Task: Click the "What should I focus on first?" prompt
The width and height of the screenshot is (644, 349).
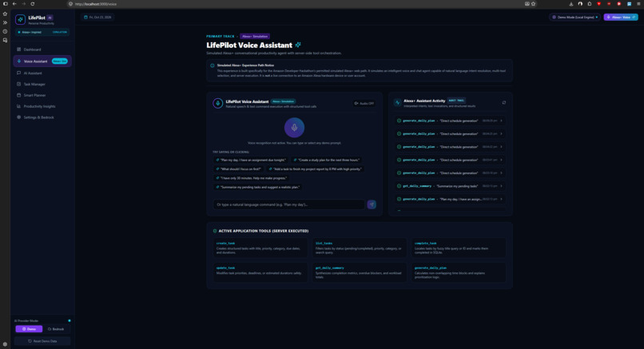Action: pos(238,169)
